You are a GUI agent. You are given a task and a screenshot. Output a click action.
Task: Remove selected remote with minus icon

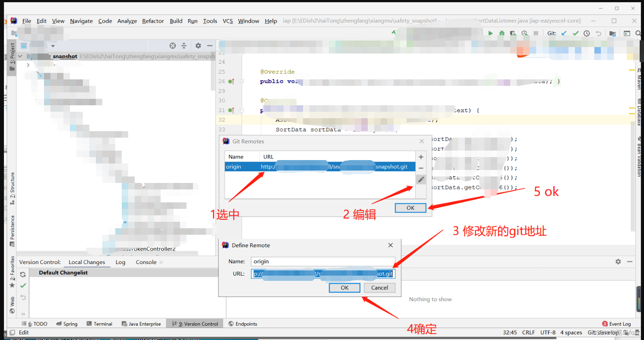(421, 168)
